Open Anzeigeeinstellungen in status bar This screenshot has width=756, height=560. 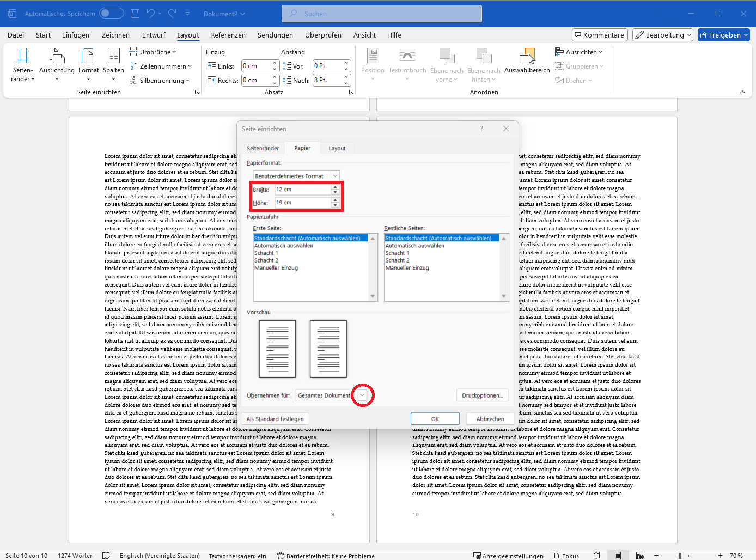[x=508, y=556]
